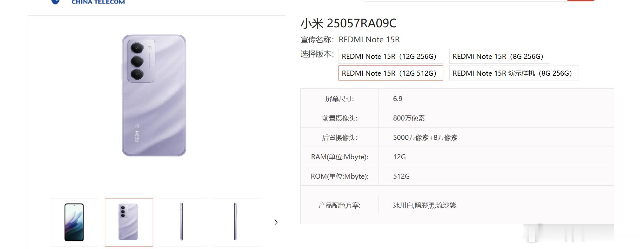Click the next arrow of thumbnail carousel
Viewport: 644px width, 249px height.
[276, 222]
